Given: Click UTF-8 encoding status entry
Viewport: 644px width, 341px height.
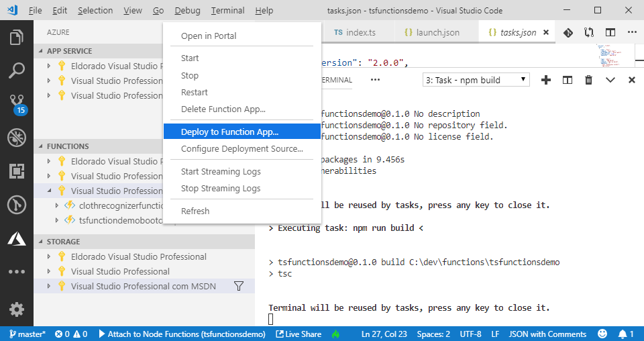Looking at the screenshot, I should coord(470,334).
